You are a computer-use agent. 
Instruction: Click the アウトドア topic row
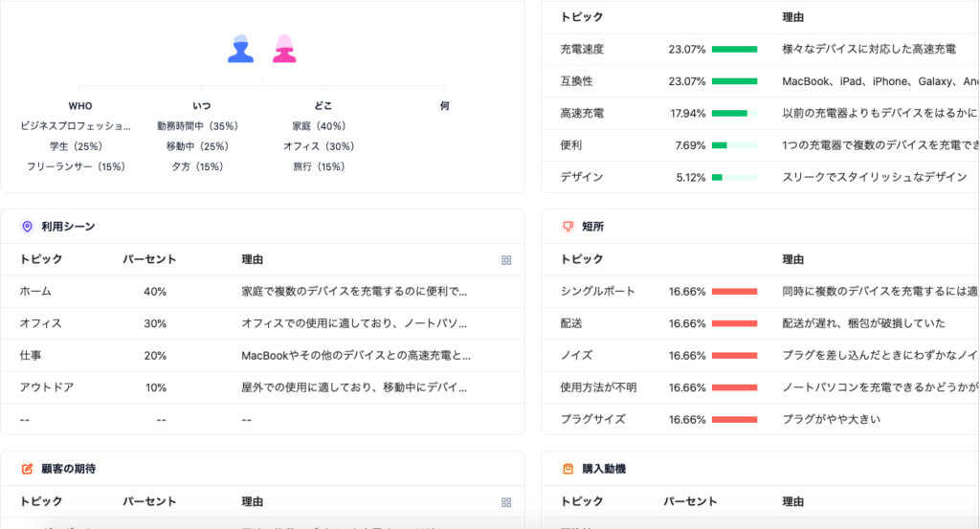(x=262, y=387)
